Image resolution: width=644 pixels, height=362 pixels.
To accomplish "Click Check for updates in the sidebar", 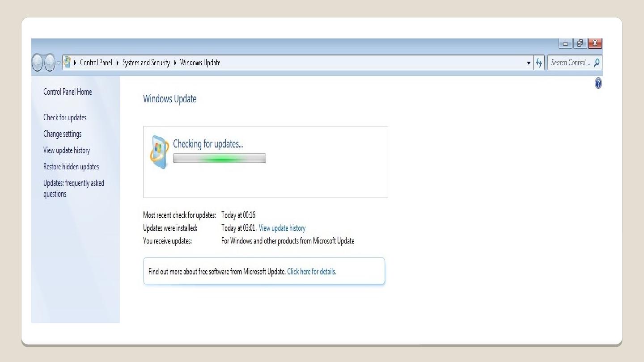I will (x=65, y=118).
